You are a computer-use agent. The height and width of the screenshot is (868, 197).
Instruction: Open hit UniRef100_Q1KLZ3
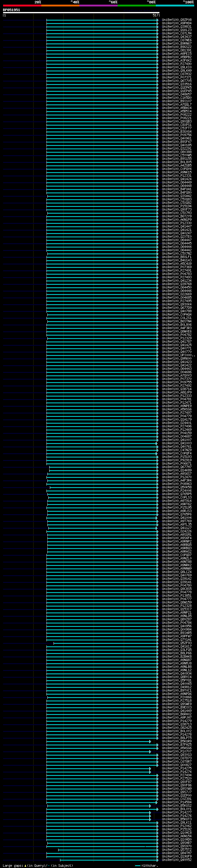(177, 30)
